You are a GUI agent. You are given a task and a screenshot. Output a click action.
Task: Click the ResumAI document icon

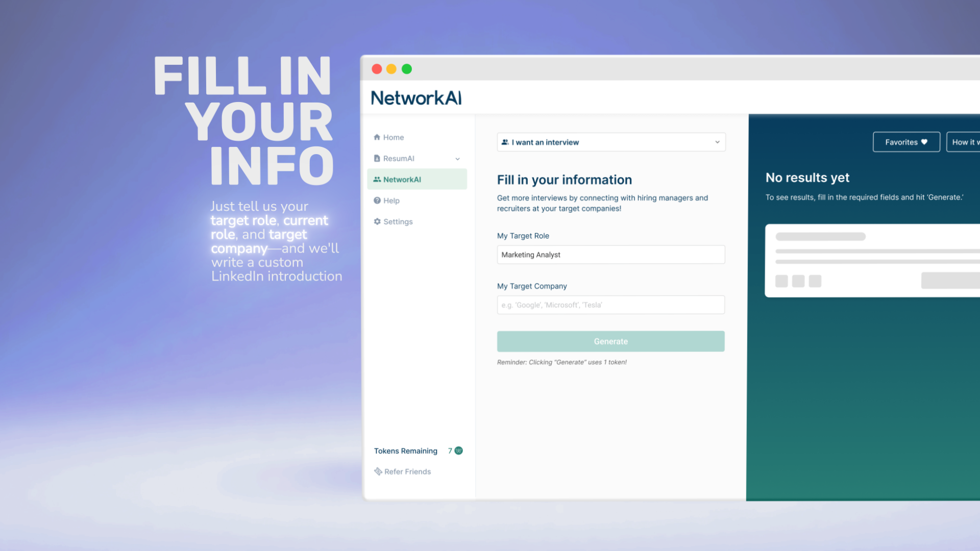377,159
